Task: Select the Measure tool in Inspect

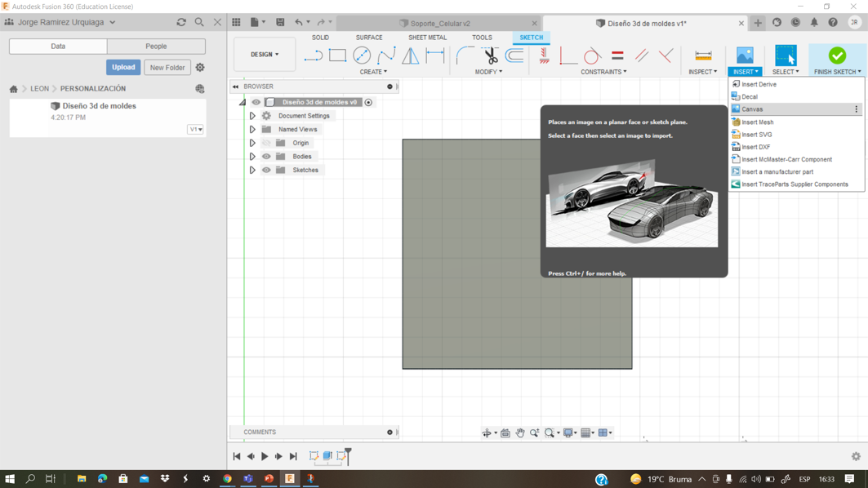Action: click(703, 55)
